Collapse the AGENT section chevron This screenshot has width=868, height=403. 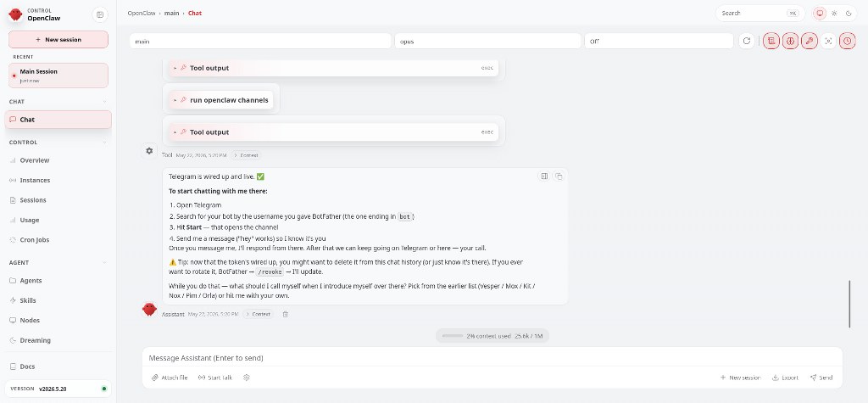[x=104, y=263]
